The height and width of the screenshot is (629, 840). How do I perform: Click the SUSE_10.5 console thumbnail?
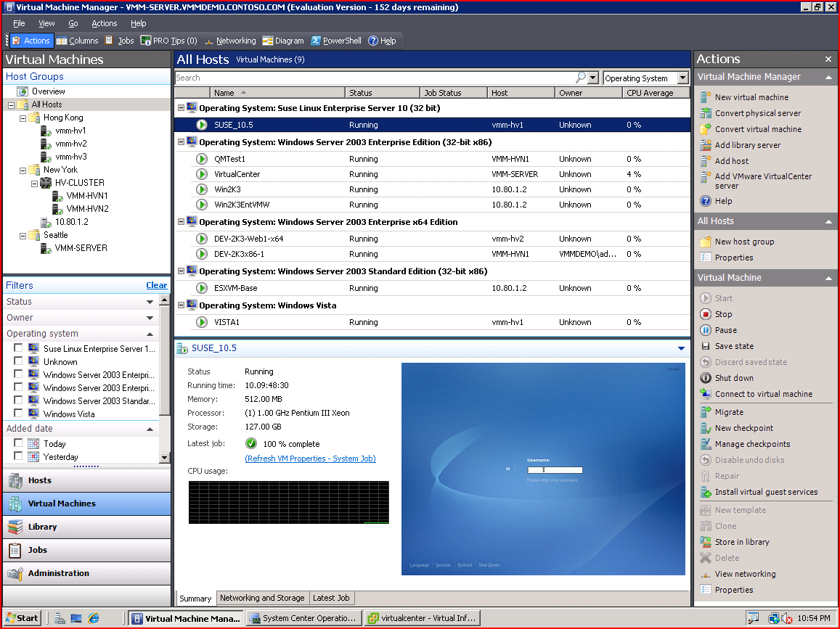click(542, 469)
